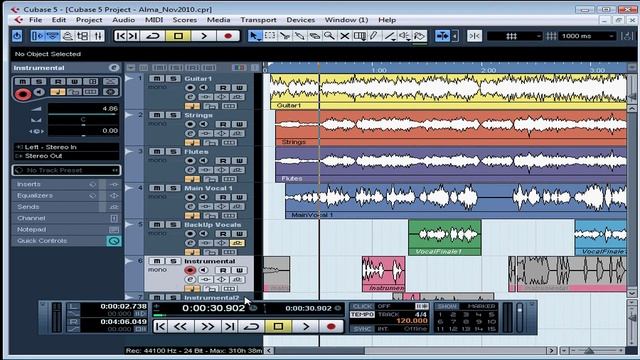Disable record on Instrumental track
Screen dimensions: 640x360
190,270
